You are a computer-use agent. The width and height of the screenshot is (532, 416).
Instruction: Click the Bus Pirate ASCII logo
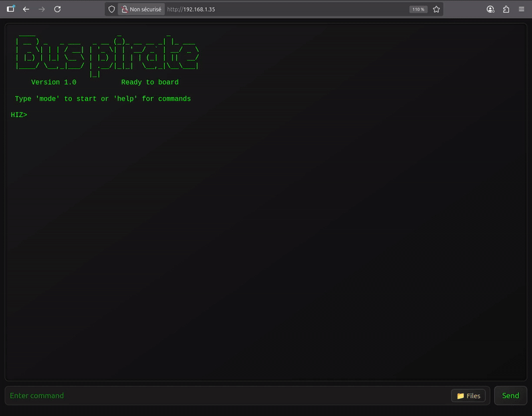click(106, 55)
